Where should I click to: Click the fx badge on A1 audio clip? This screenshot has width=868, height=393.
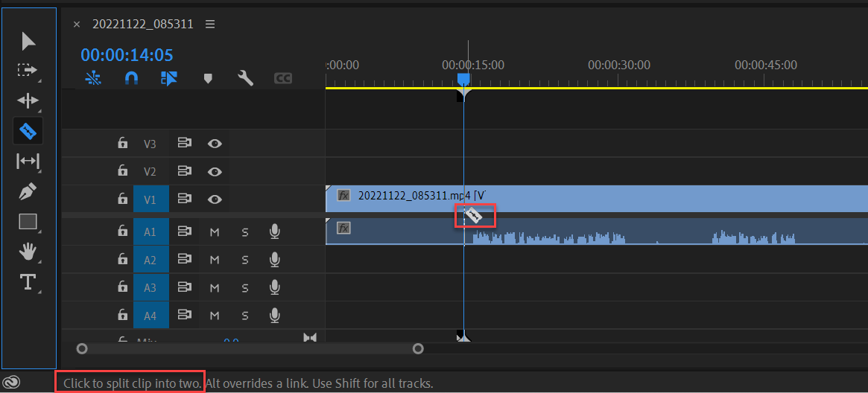point(343,228)
